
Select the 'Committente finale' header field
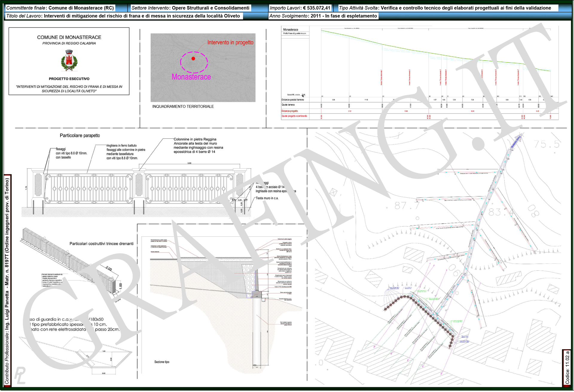click(60, 8)
